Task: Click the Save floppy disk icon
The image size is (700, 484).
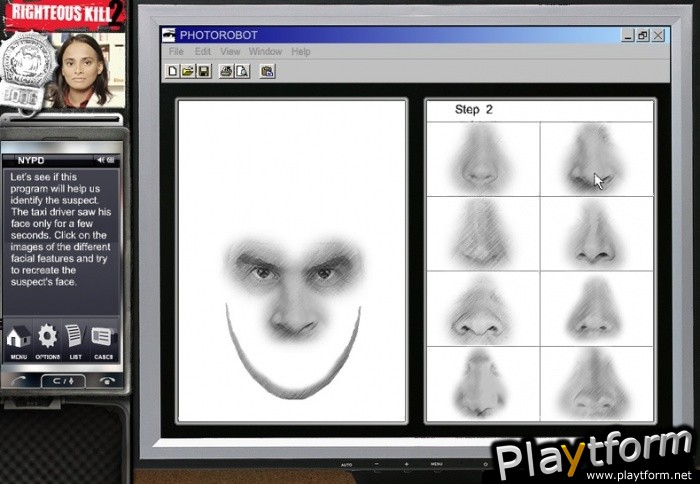Action: click(x=204, y=71)
